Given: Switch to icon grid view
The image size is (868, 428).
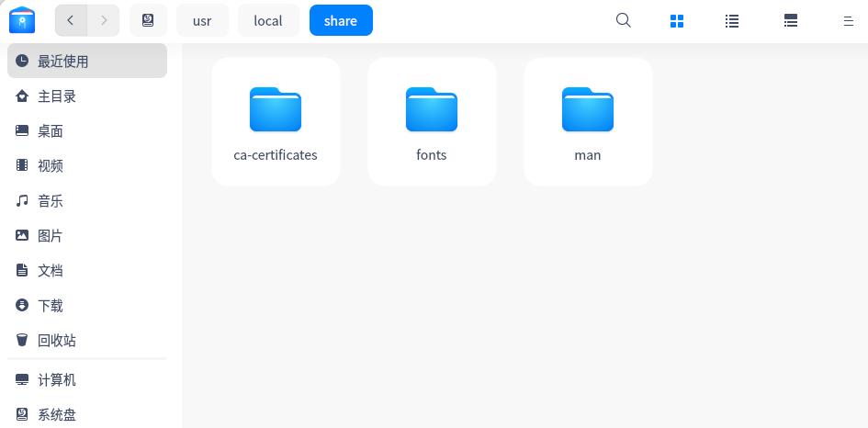Looking at the screenshot, I should click(676, 21).
